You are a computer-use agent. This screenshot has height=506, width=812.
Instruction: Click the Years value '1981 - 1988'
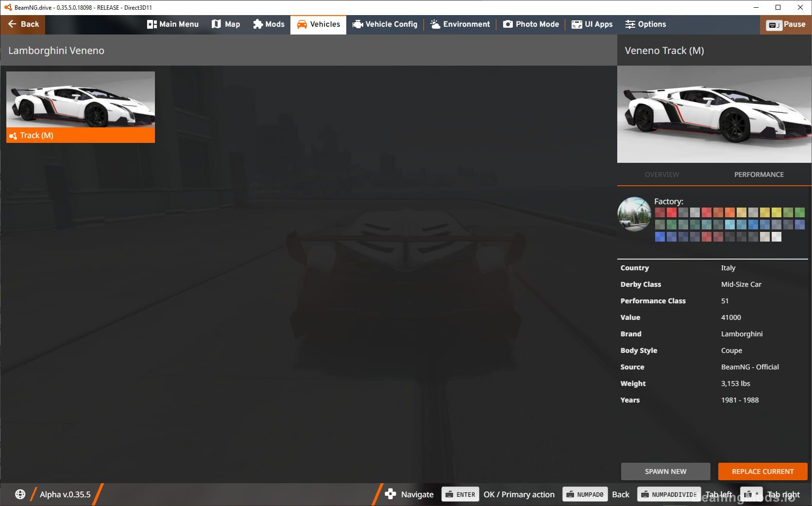(740, 400)
